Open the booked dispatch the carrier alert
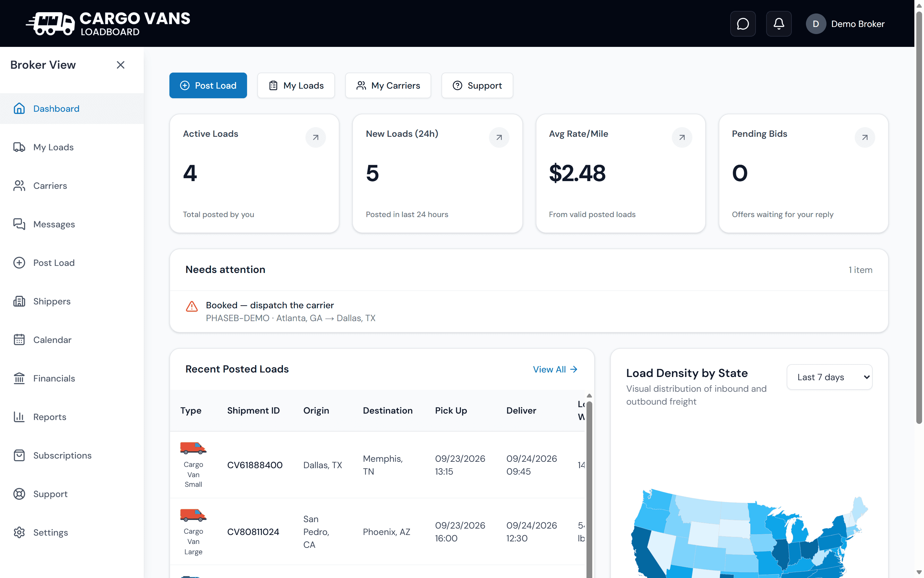 (529, 311)
